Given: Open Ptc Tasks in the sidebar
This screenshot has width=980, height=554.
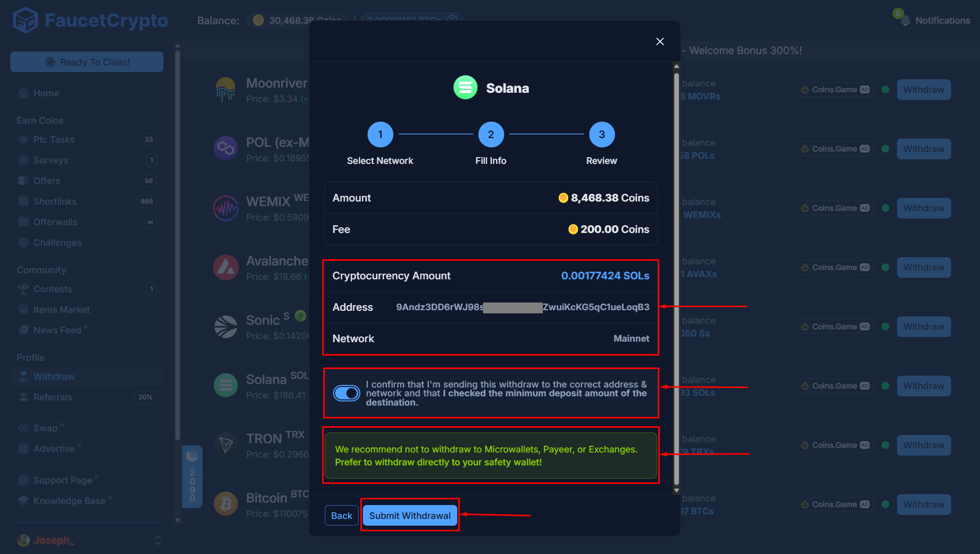Looking at the screenshot, I should click(x=87, y=140).
